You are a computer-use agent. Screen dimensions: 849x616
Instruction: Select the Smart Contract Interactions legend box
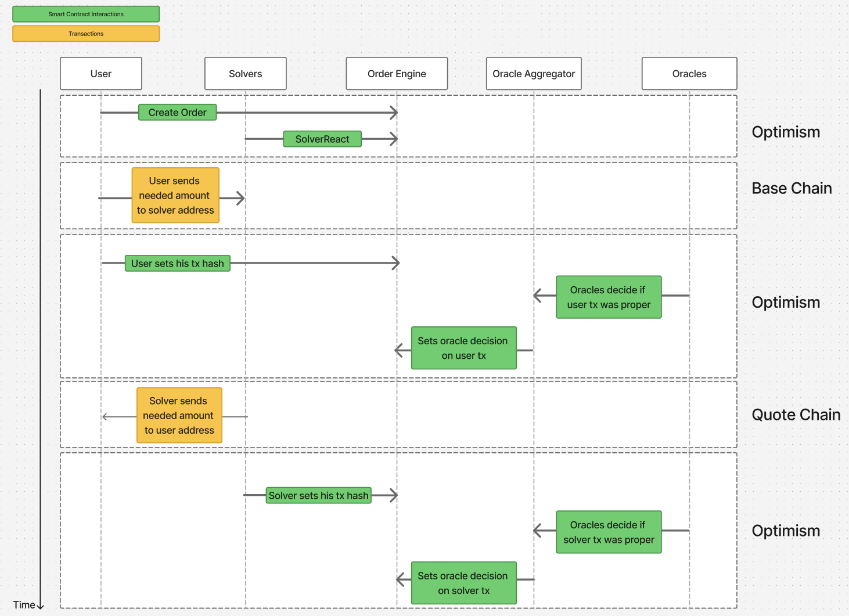86,14
